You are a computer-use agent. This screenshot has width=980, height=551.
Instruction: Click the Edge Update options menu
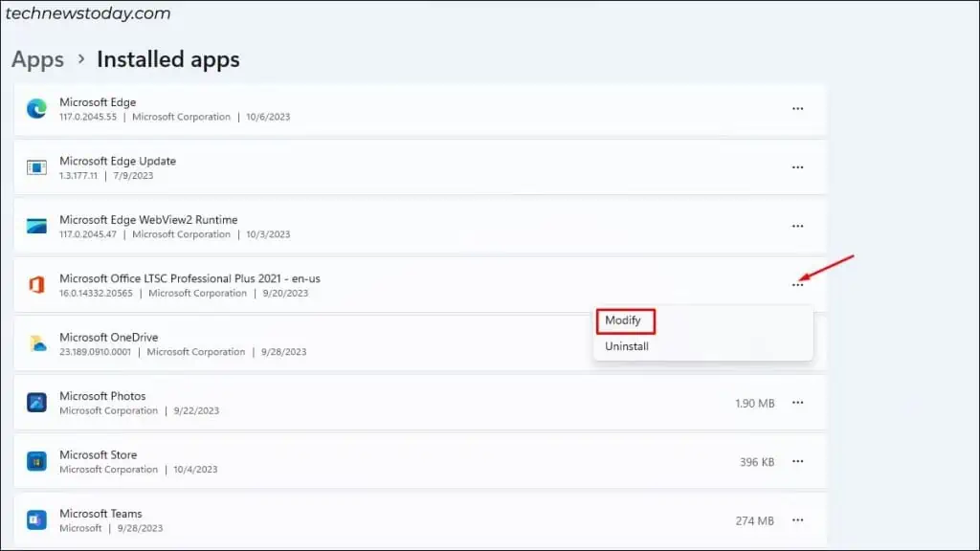pyautogui.click(x=798, y=166)
